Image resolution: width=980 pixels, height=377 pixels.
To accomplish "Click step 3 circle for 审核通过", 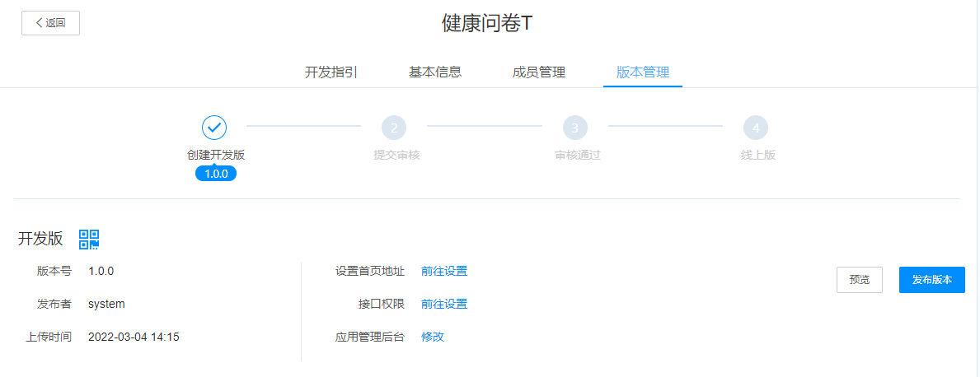I will click(575, 128).
